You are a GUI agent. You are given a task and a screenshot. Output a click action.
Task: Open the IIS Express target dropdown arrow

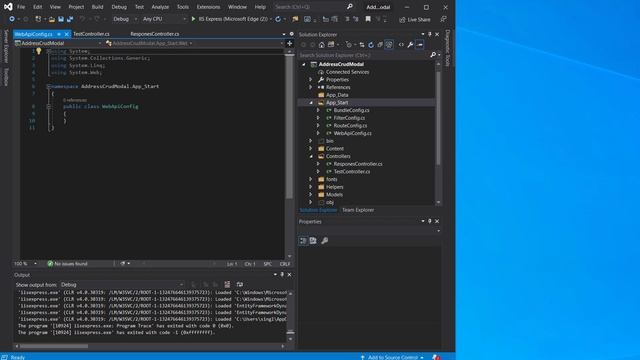tap(271, 19)
